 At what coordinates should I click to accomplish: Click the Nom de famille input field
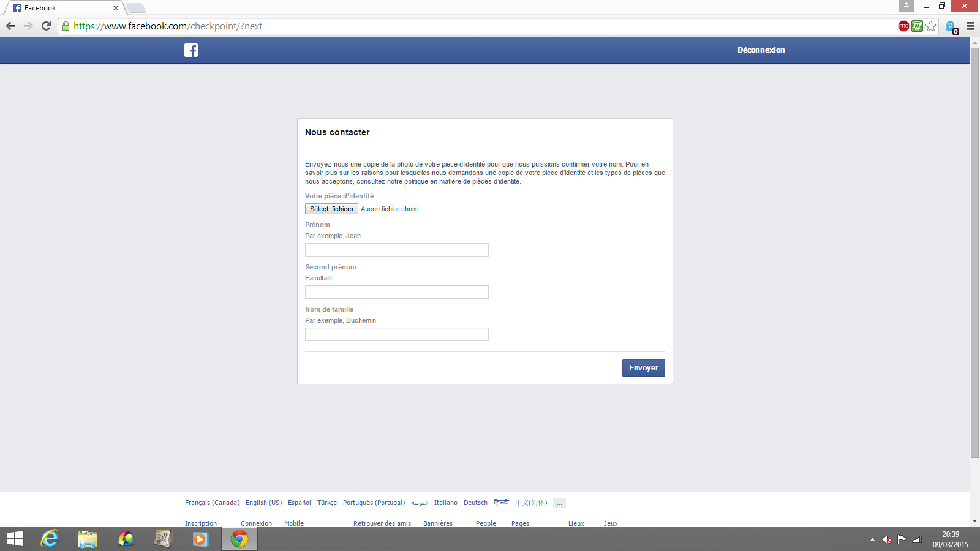click(397, 334)
